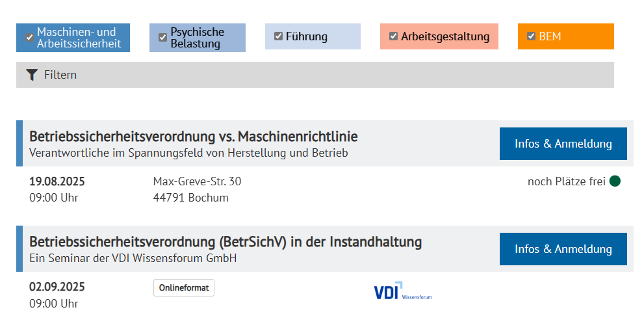Select the Max-Greve-Str. 30 Bochum address
Viewport: 644px width, 316px height.
click(197, 189)
